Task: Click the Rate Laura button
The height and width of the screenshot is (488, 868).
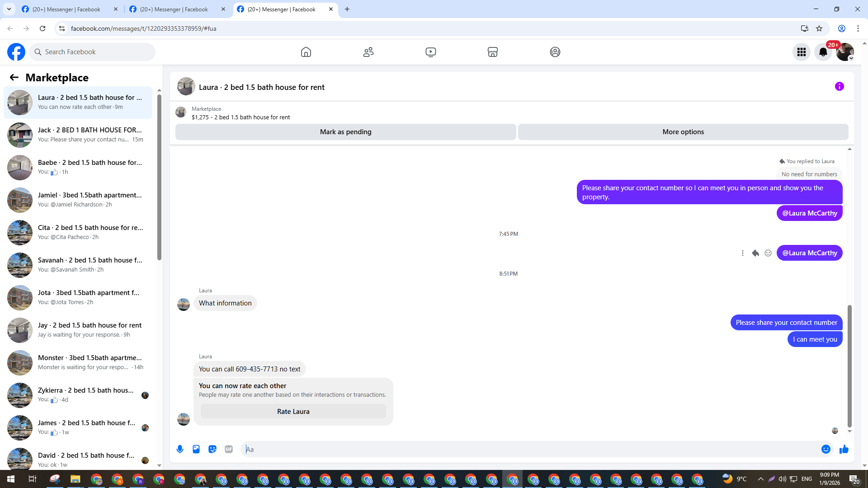Action: (293, 412)
